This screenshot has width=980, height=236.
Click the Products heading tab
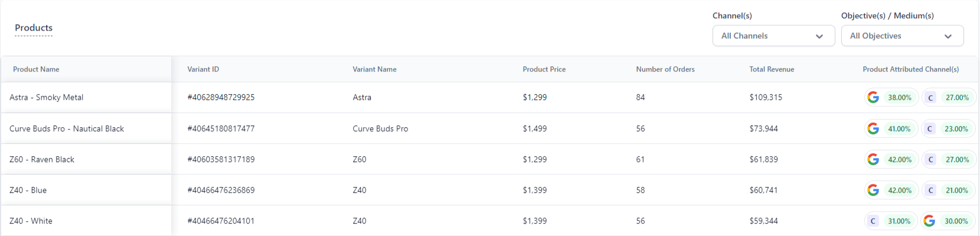click(x=34, y=28)
